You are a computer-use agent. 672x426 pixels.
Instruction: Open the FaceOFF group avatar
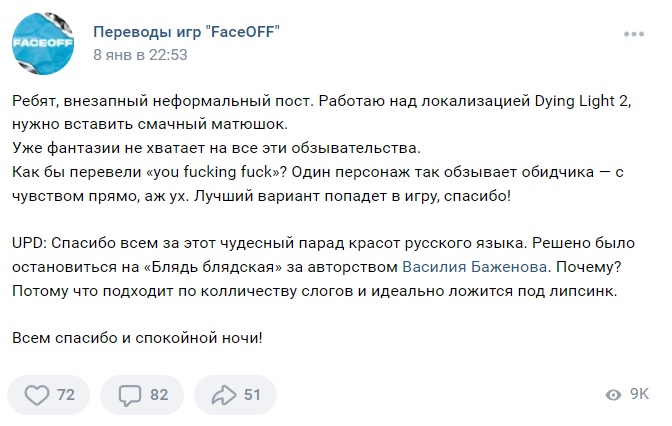click(x=43, y=43)
